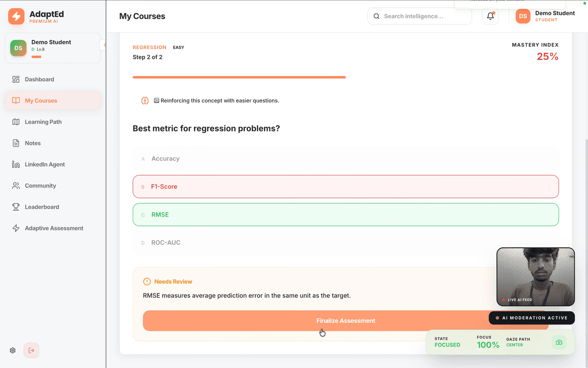The height and width of the screenshot is (368, 588).
Task: Go to Learning Path in sidebar
Action: (43, 122)
